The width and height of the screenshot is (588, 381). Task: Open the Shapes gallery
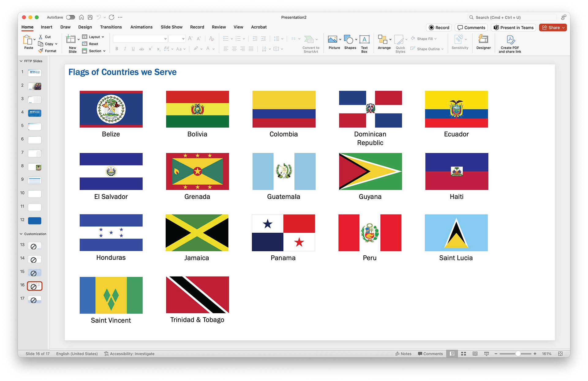point(349,40)
